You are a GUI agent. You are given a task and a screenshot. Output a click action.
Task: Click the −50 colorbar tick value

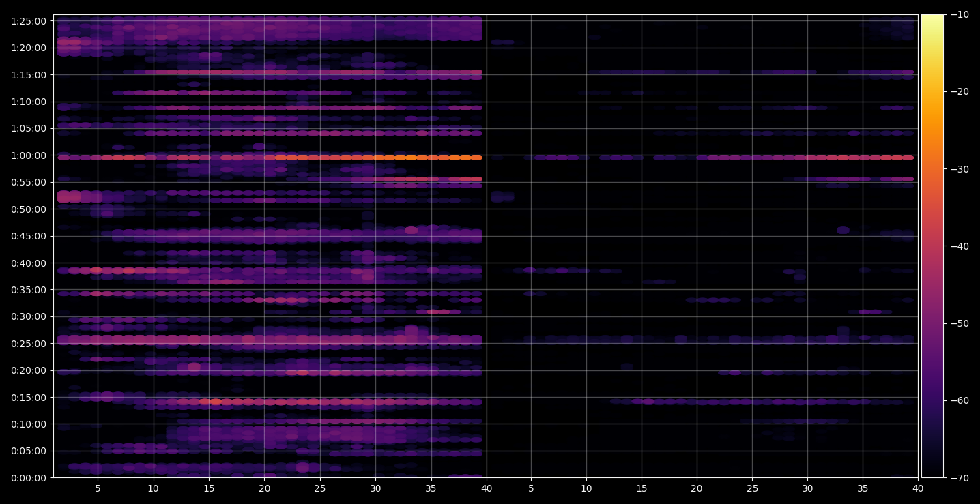[959, 323]
